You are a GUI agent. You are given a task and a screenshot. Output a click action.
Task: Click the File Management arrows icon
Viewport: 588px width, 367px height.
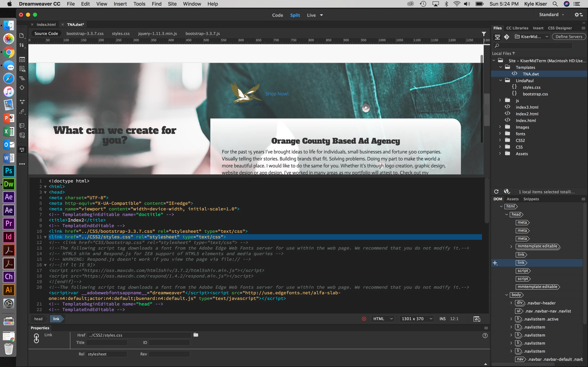point(22,45)
